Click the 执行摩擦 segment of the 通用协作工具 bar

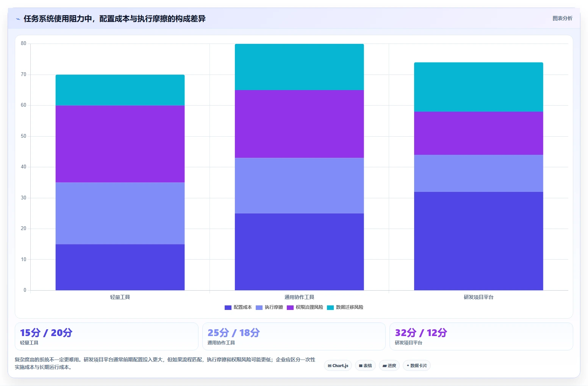(x=299, y=185)
